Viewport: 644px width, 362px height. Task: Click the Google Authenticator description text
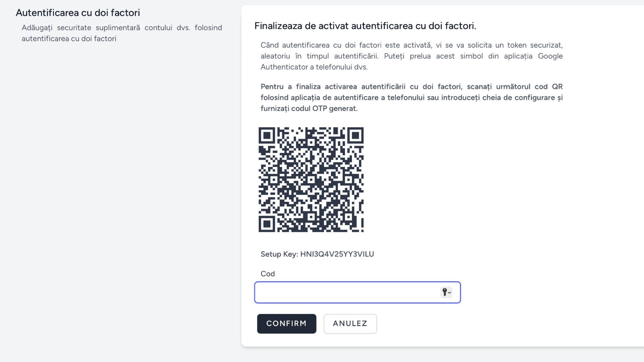click(411, 56)
